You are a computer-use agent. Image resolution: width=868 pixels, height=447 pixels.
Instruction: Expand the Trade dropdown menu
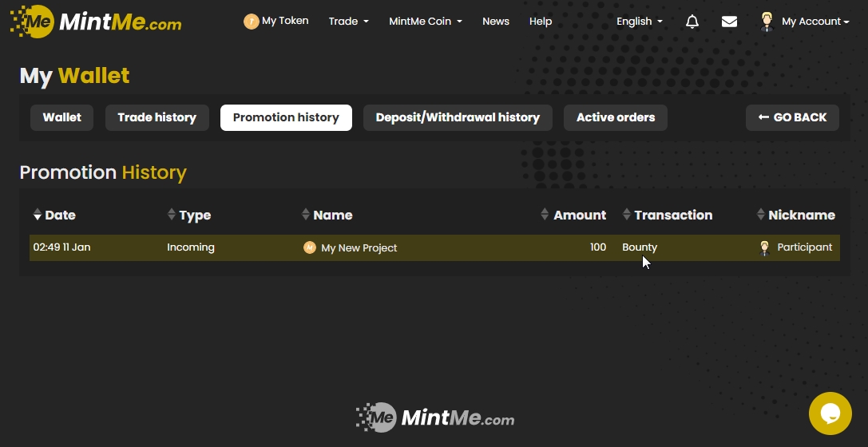(348, 22)
